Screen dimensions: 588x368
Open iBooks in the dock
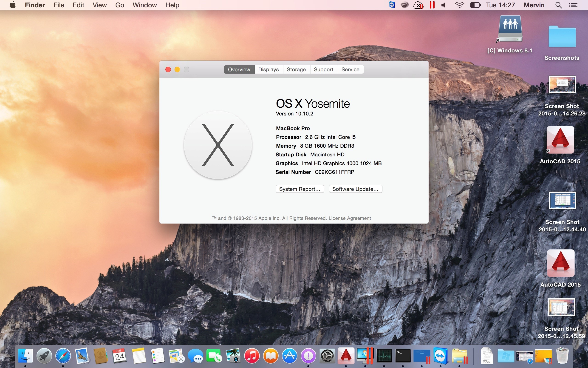tap(271, 356)
